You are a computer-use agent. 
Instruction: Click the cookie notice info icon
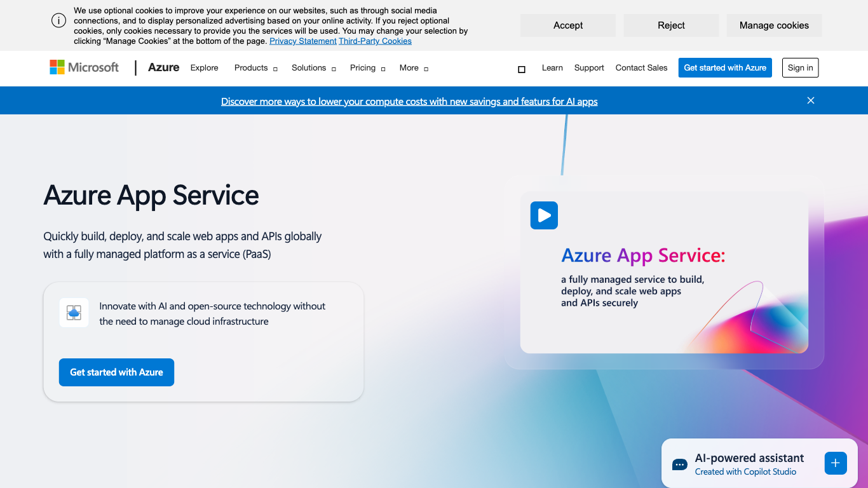[59, 20]
